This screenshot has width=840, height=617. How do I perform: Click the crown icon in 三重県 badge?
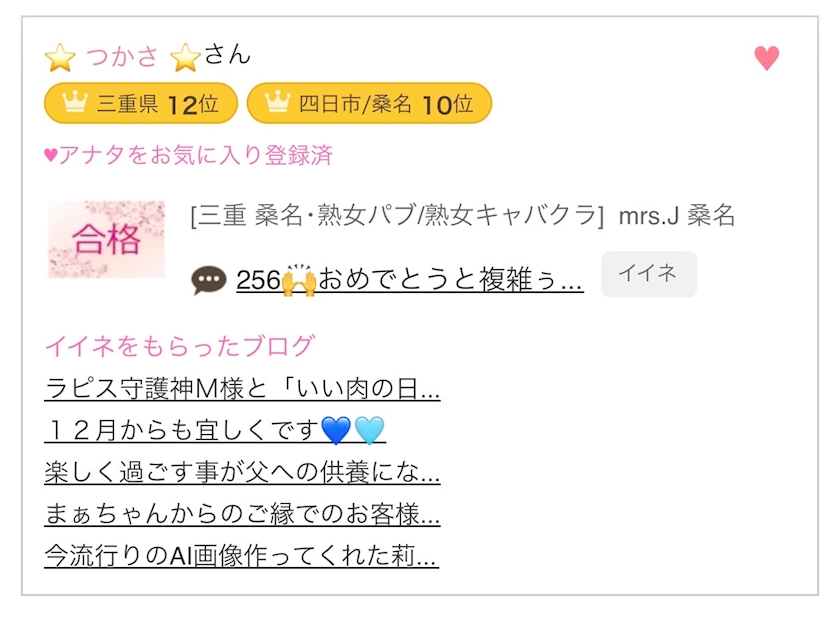[x=76, y=104]
